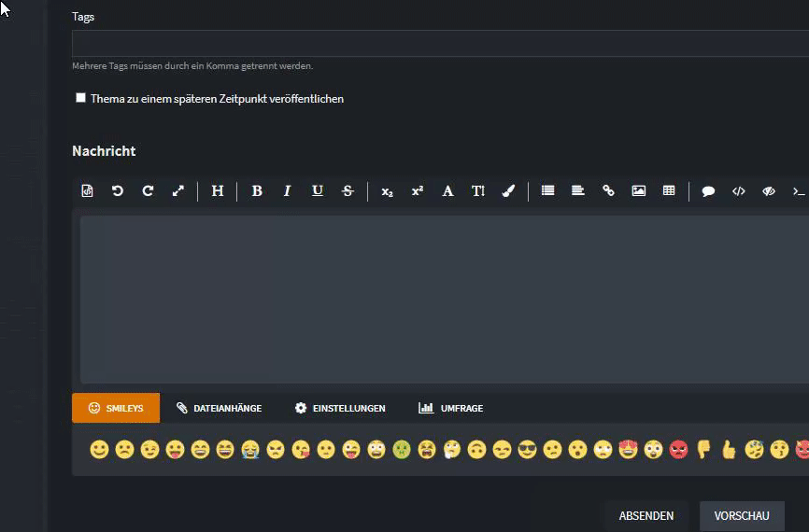
Task: Open the heading format dropdown
Action: click(x=218, y=191)
